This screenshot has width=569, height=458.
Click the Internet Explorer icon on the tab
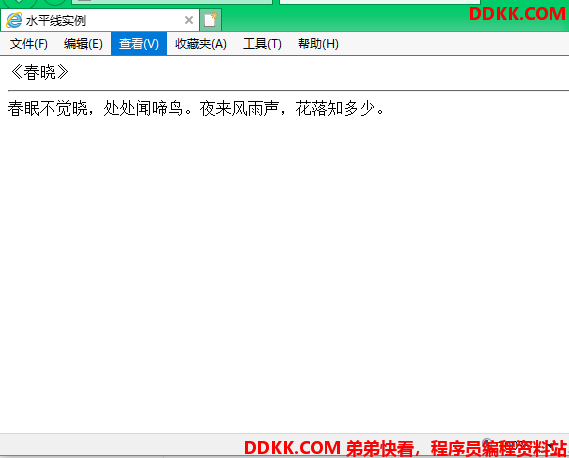click(14, 20)
